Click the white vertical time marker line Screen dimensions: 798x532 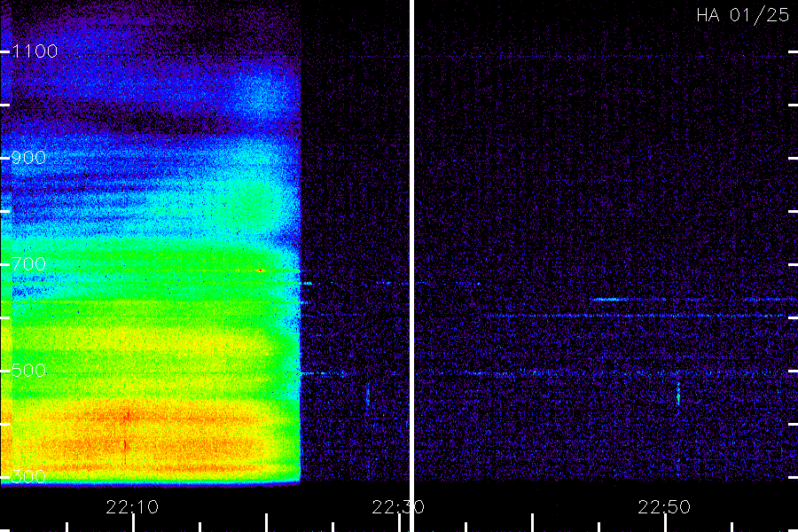(411, 266)
